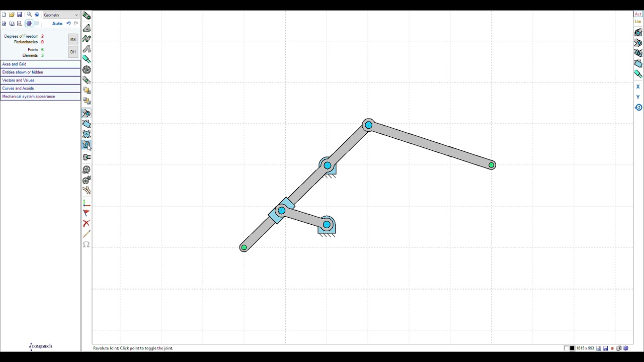Select the angled gray link tool
Screen dimensions: 644x362
87,49
